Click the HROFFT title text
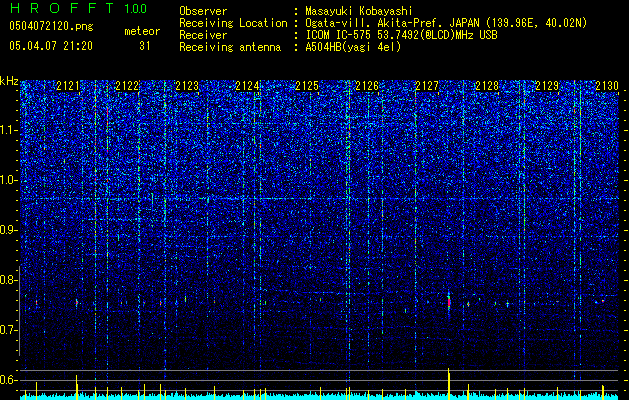 click(62, 8)
